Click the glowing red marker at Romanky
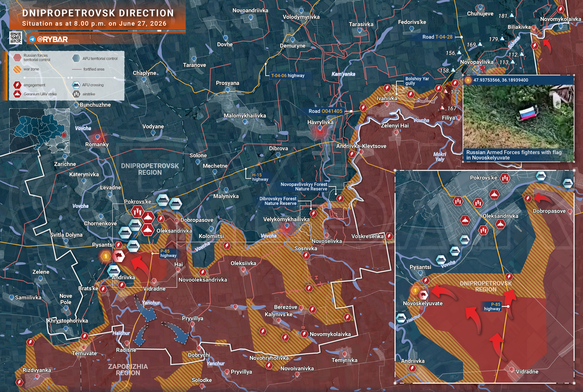 (x=98, y=137)
